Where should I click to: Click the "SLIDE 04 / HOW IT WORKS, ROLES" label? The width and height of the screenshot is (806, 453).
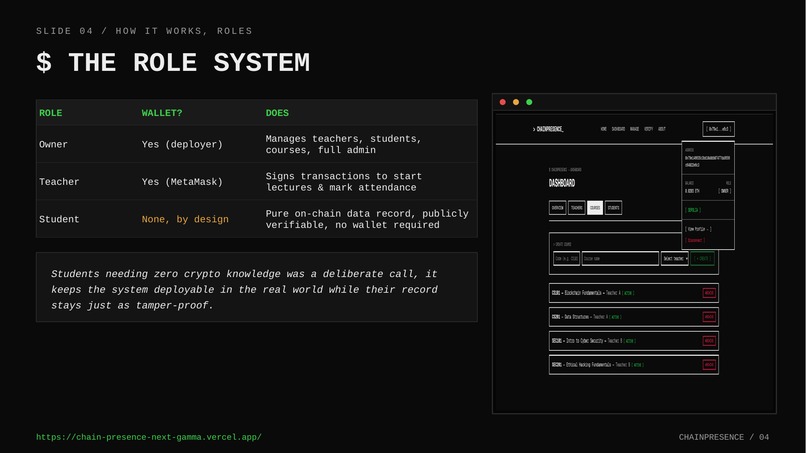pos(144,31)
